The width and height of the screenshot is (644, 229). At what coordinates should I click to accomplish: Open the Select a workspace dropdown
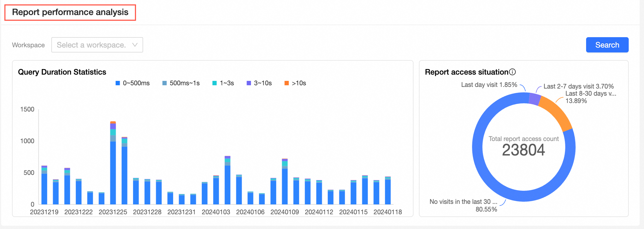97,45
